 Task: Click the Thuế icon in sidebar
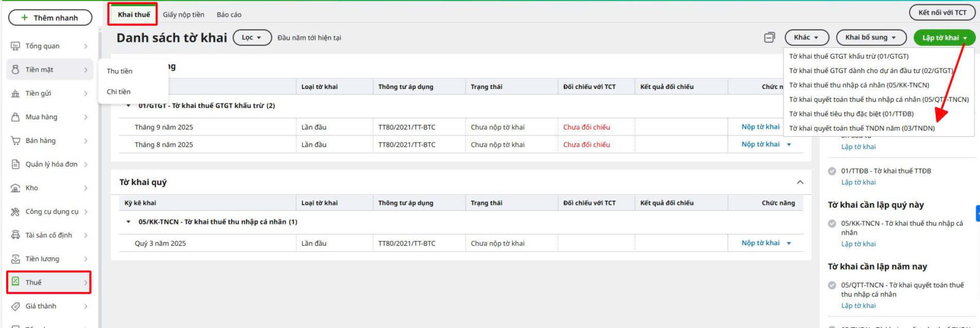[x=15, y=282]
